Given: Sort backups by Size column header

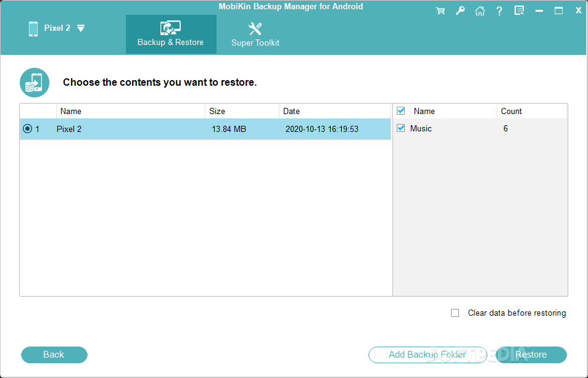Looking at the screenshot, I should (242, 111).
